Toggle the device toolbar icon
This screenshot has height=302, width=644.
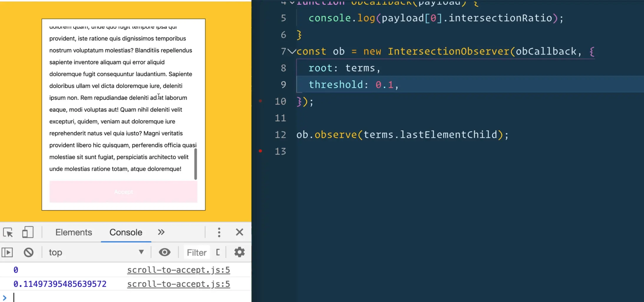coord(28,232)
